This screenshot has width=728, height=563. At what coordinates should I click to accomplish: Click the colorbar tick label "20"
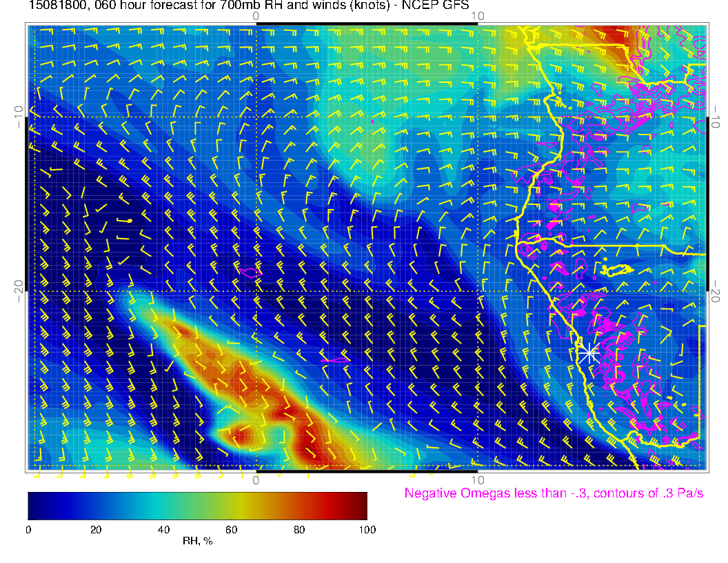(x=96, y=529)
